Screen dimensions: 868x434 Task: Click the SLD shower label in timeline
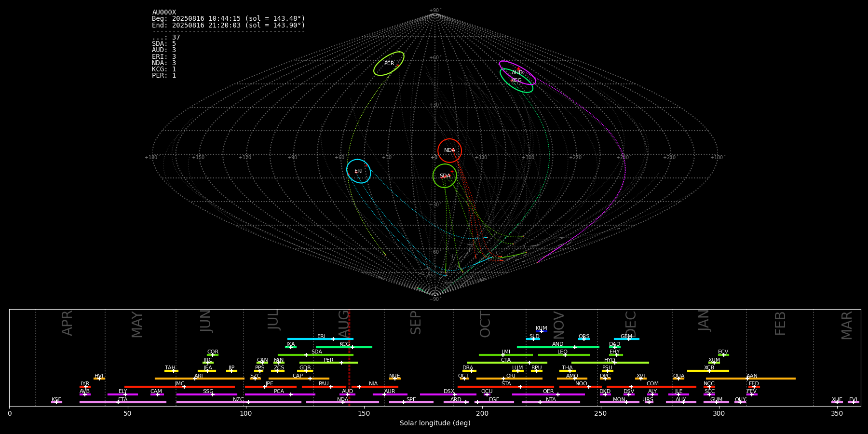[x=534, y=337]
